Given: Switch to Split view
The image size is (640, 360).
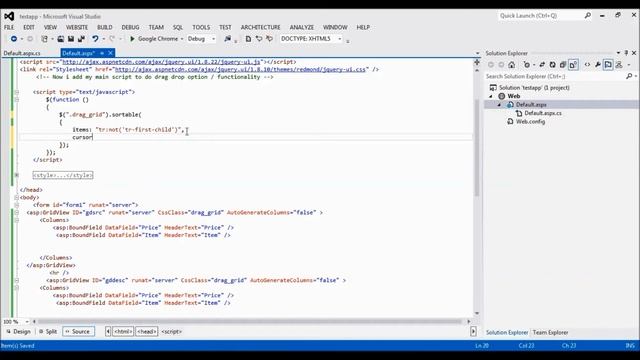Looking at the screenshot, I should tap(48, 331).
